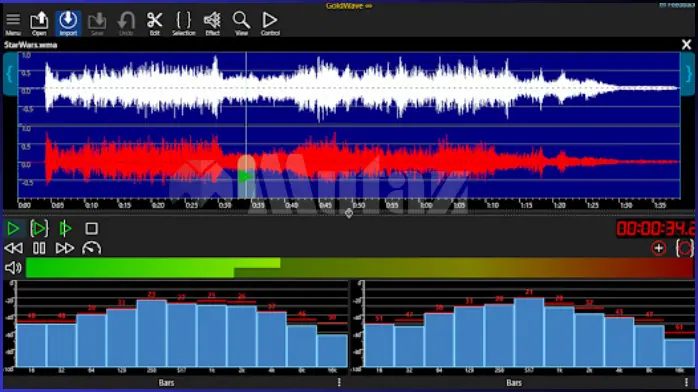Open the Edit scissors menu

(x=154, y=23)
